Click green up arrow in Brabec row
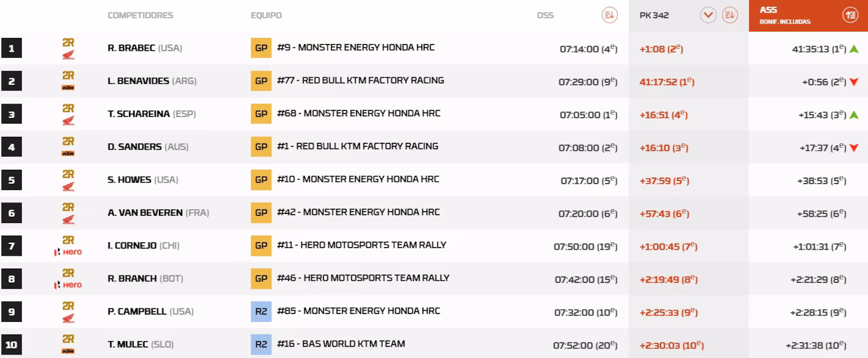This screenshot has height=358, width=868. coord(854,49)
